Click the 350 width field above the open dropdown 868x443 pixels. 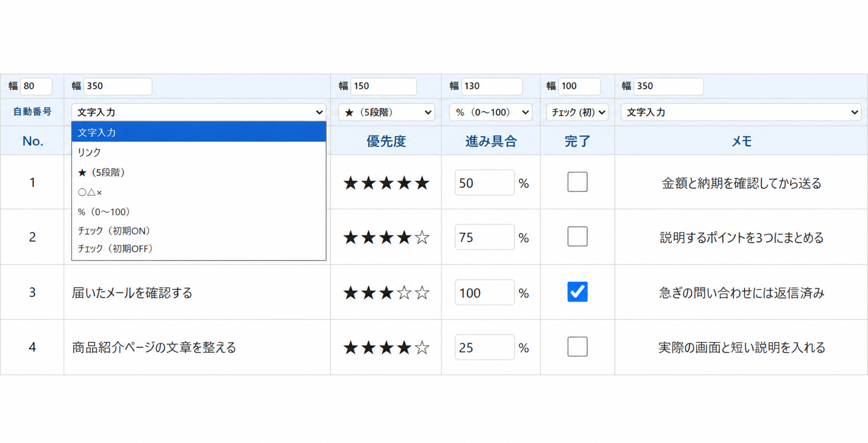[118, 86]
